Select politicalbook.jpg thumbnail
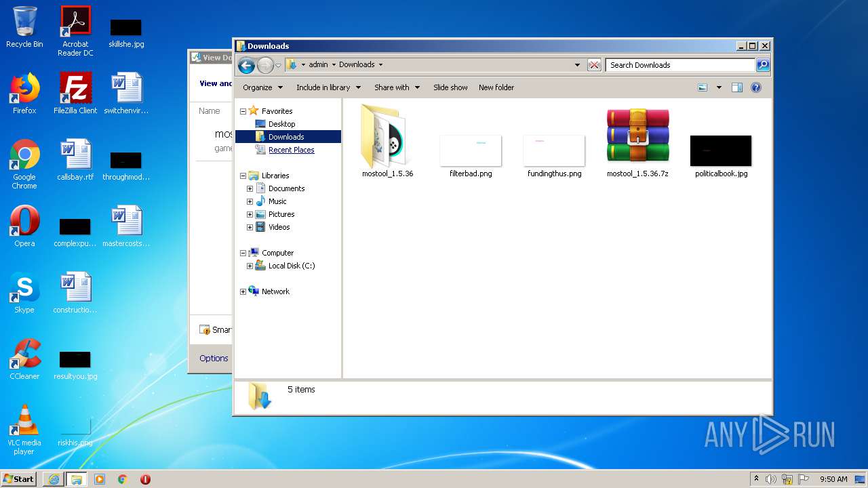This screenshot has height=488, width=868. coord(721,156)
